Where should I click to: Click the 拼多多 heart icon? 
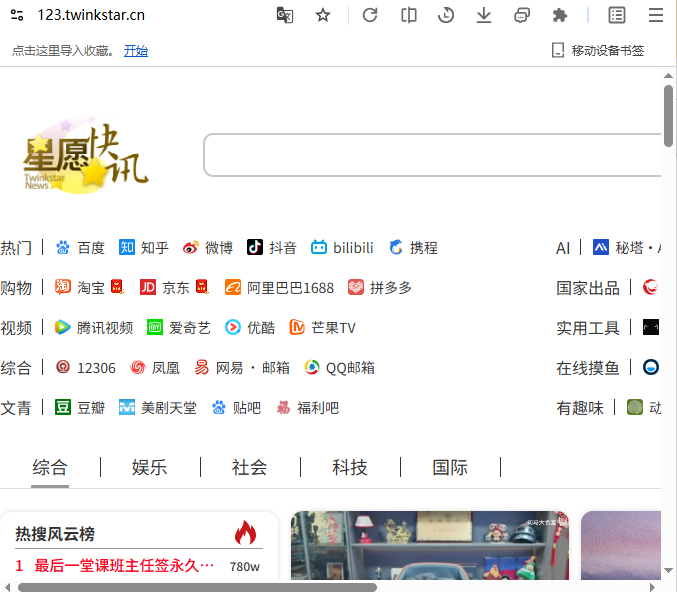[356, 288]
